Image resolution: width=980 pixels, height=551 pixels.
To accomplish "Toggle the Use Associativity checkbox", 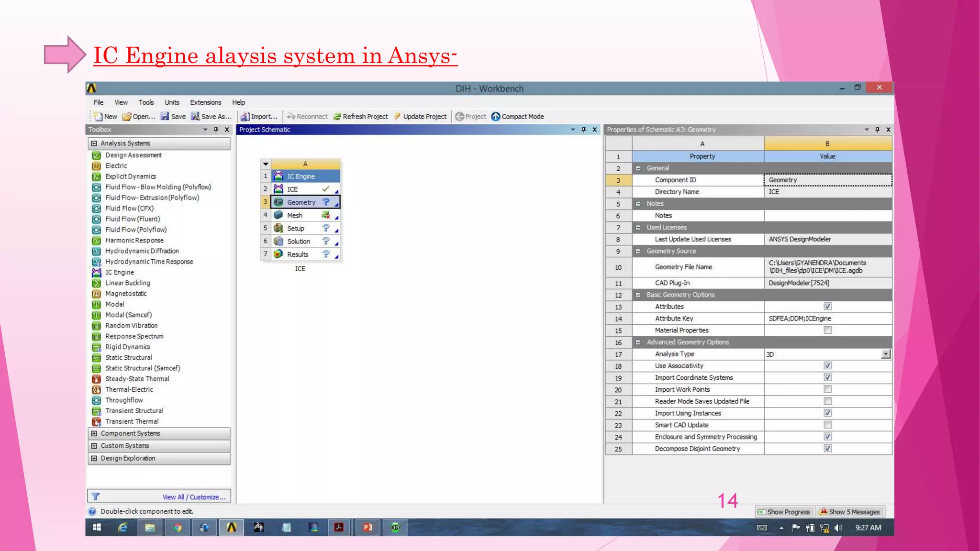I will point(827,365).
